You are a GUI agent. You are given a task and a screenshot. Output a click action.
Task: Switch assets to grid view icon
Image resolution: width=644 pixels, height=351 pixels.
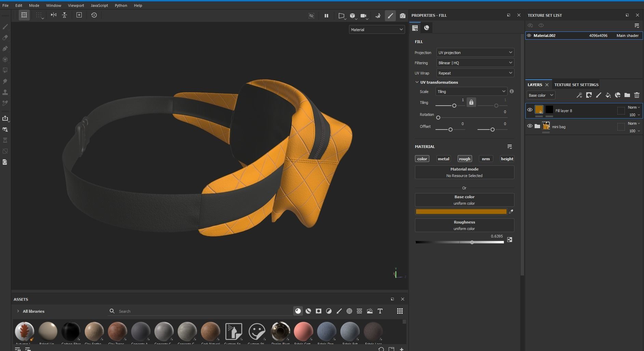click(x=400, y=311)
